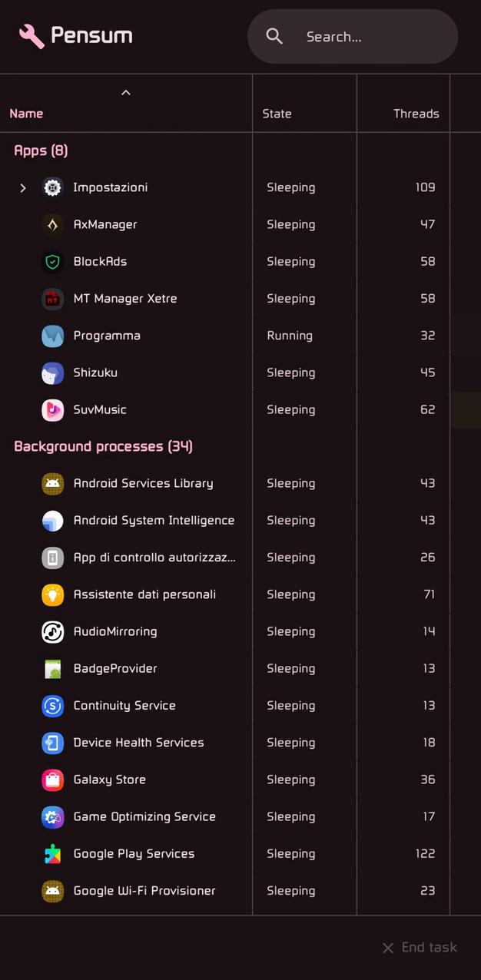Click the BlockAds shield icon
The width and height of the screenshot is (481, 980).
click(x=52, y=262)
